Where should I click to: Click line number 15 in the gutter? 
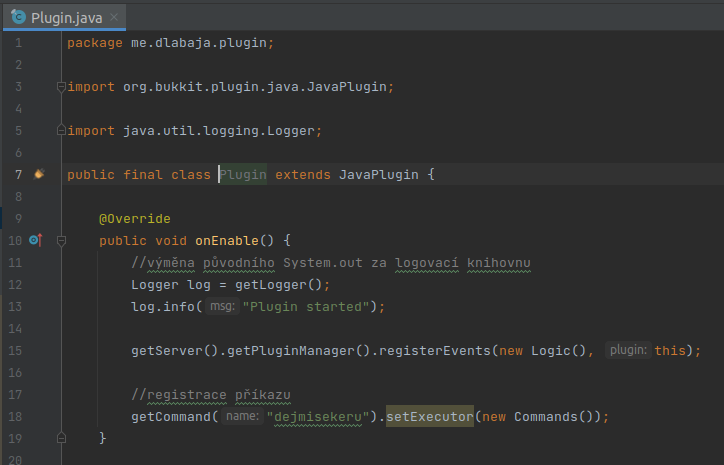(x=15, y=350)
